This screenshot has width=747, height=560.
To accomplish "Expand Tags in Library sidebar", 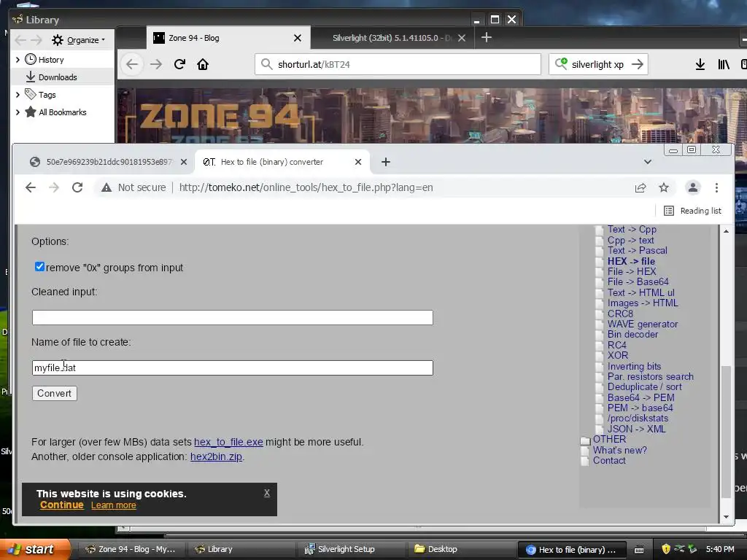I will [18, 95].
